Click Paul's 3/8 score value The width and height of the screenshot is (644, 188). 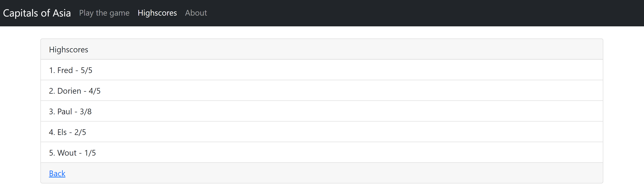click(x=86, y=112)
